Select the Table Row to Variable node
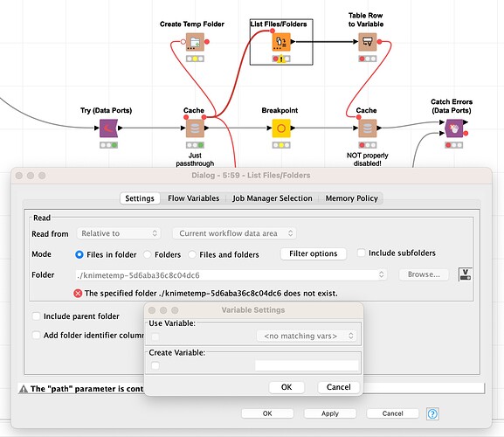 (367, 42)
